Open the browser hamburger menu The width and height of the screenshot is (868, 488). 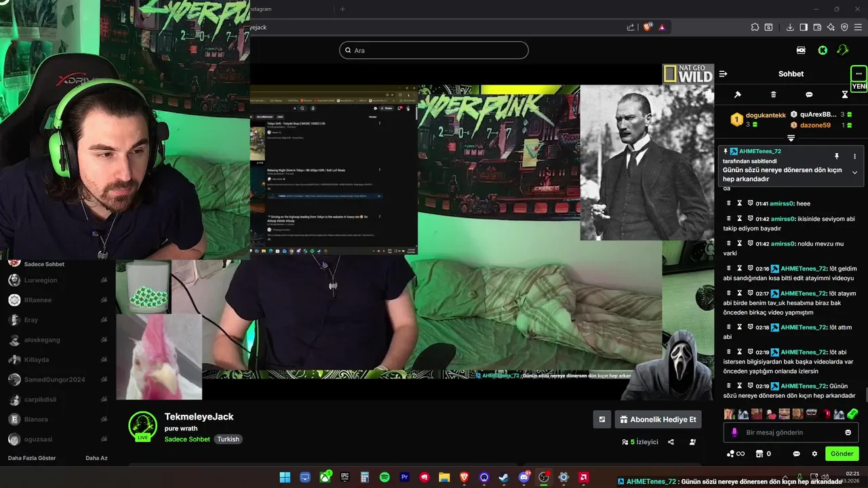click(859, 27)
